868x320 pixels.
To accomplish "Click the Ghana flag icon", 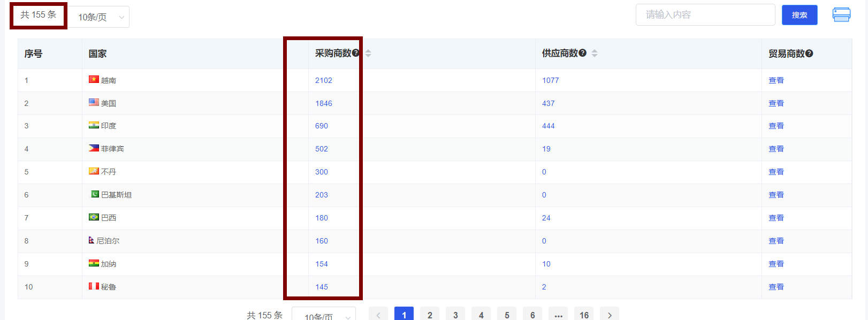I will pyautogui.click(x=94, y=263).
